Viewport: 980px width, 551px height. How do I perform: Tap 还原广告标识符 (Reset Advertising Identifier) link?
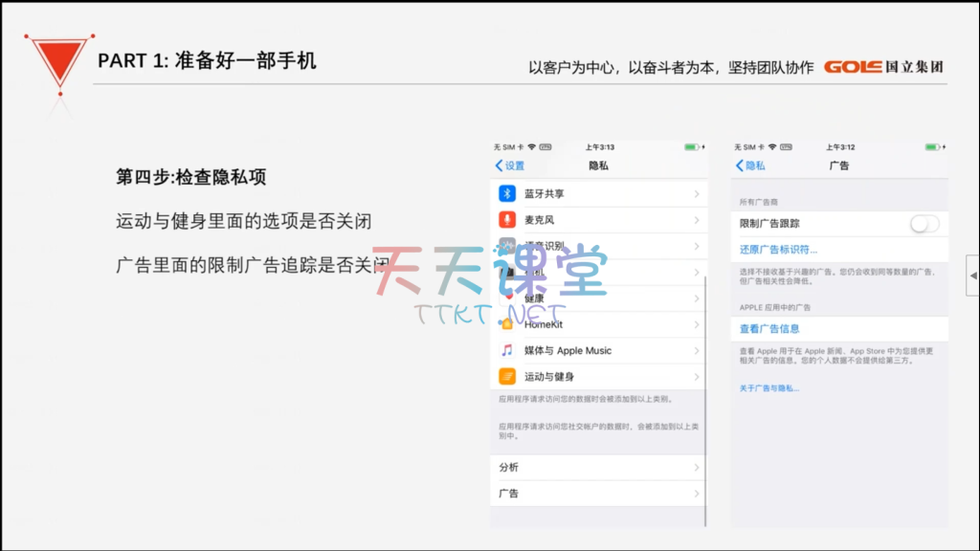(x=778, y=250)
